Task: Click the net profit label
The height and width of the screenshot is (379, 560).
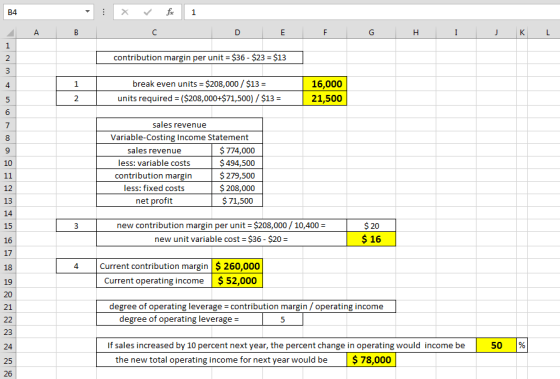Action: pos(154,201)
